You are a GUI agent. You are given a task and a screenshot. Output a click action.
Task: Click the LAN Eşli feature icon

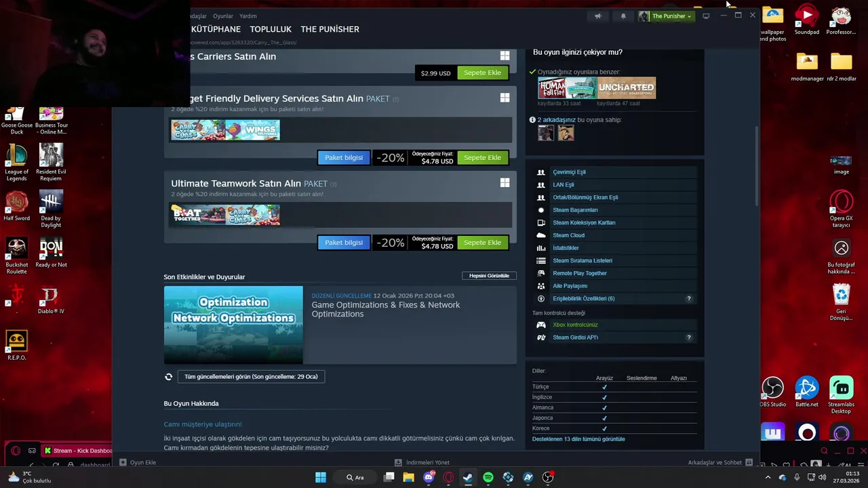pyautogui.click(x=540, y=185)
